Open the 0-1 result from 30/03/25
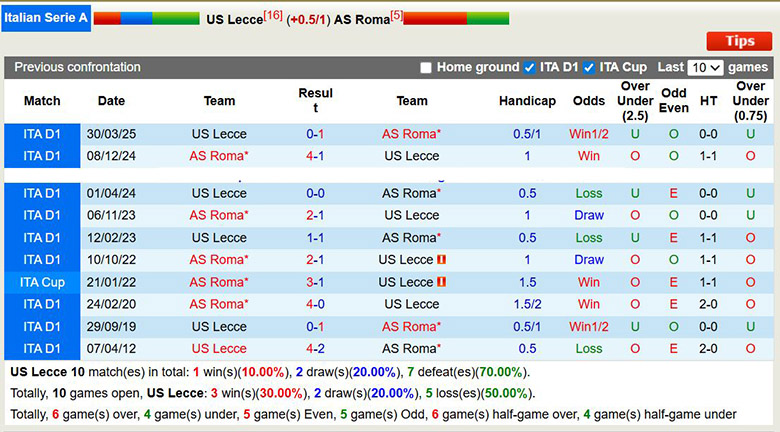 pos(315,134)
